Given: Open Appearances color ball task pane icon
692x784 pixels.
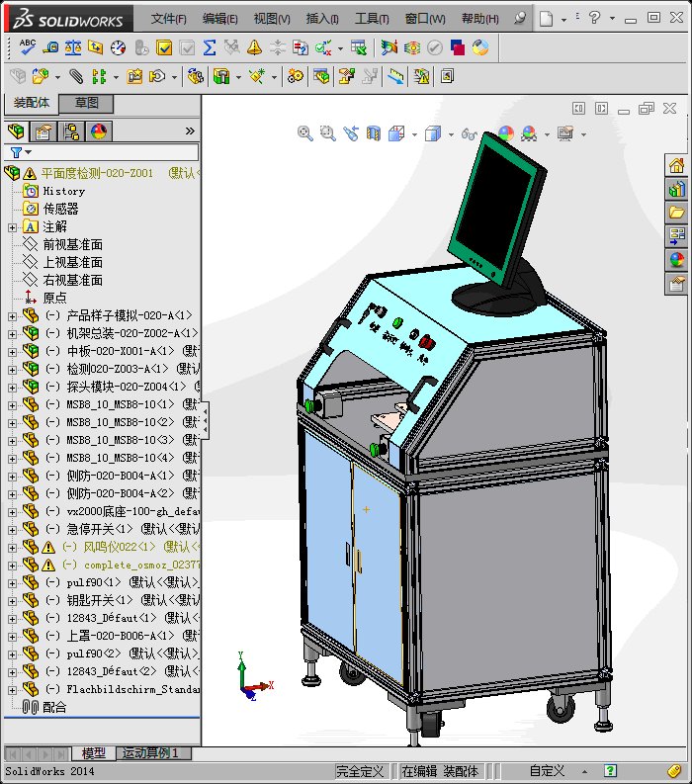Looking at the screenshot, I should (x=676, y=260).
